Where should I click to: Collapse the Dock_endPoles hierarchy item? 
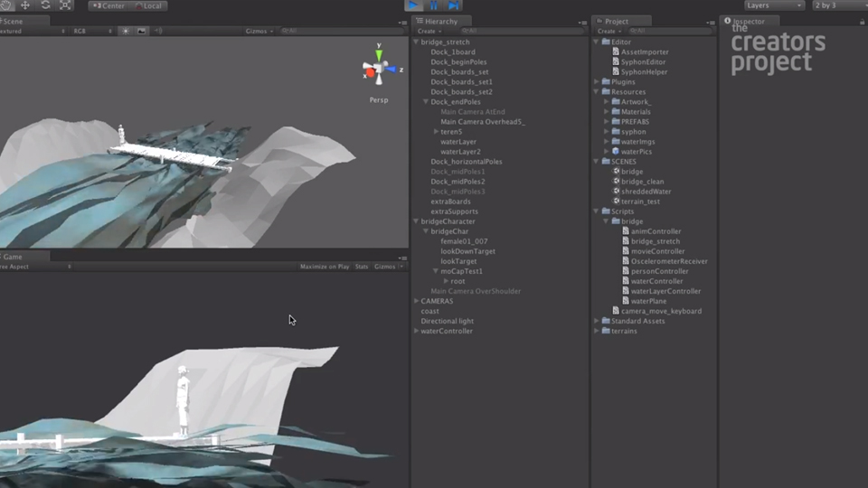425,102
